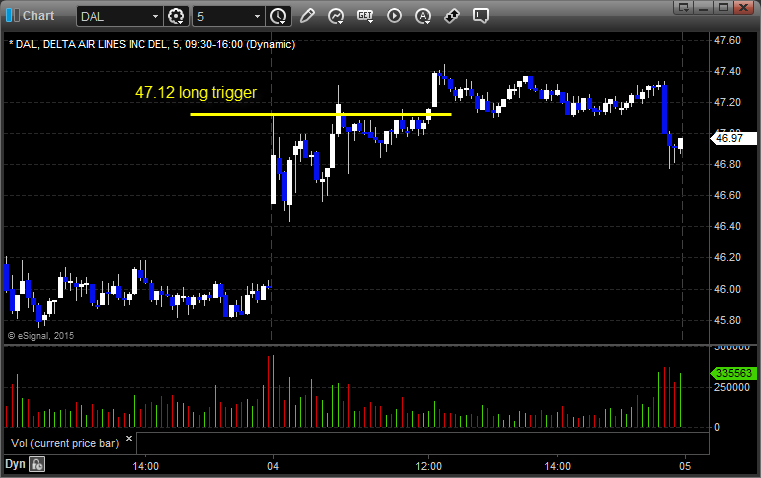Close the Chart window
Viewport: 761px width, 478px height.
(743, 7)
